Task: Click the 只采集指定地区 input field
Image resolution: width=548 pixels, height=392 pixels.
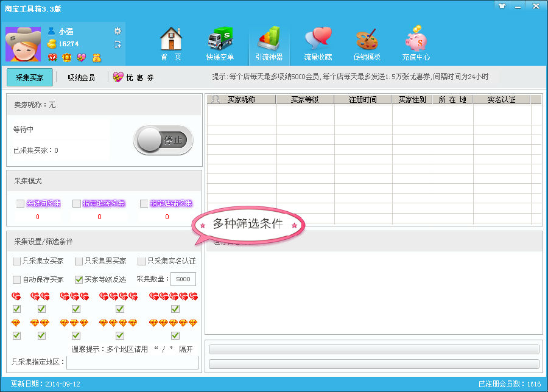Action: 132,363
